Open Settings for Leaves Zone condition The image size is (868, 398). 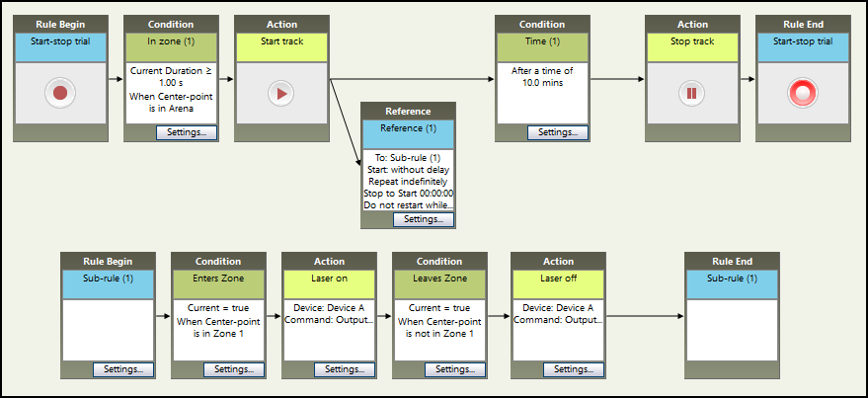[x=455, y=369]
